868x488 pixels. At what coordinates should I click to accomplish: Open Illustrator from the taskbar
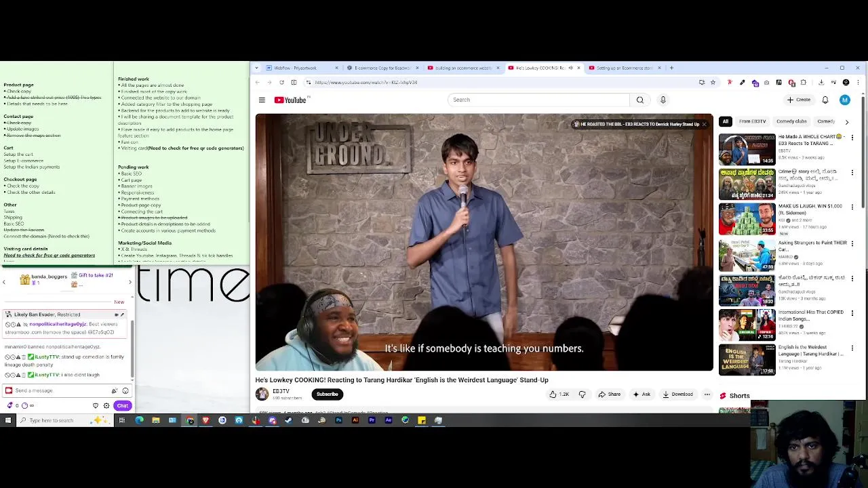click(x=355, y=420)
